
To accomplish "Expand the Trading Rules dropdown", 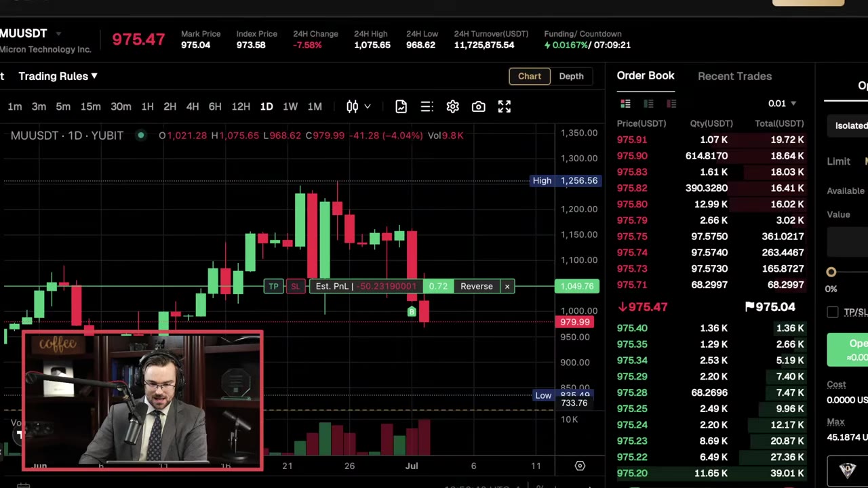I will [x=58, y=76].
